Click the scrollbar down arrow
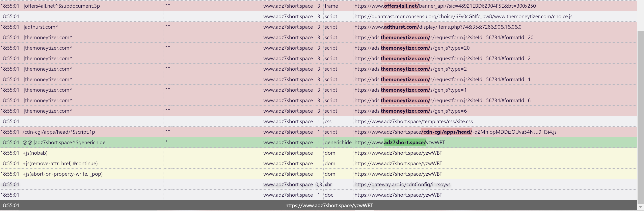 click(x=641, y=207)
